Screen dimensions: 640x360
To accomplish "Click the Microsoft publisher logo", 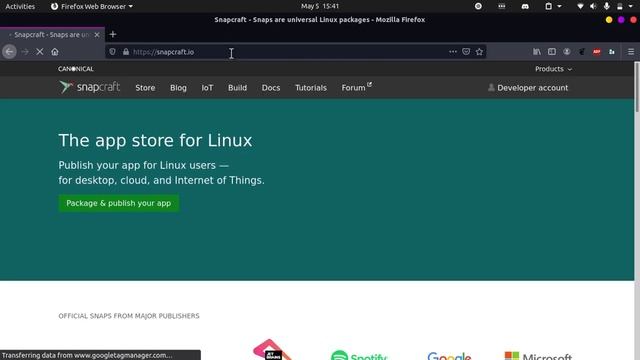I will click(538, 356).
